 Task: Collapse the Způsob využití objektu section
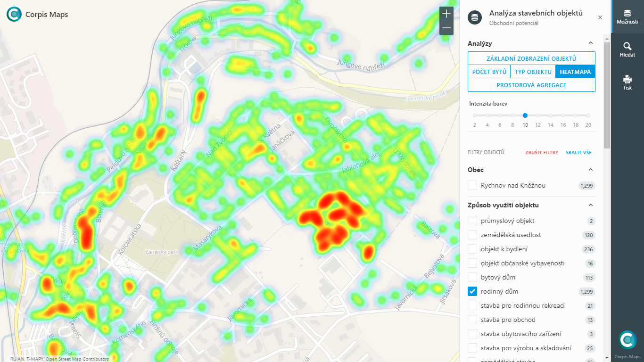point(591,205)
